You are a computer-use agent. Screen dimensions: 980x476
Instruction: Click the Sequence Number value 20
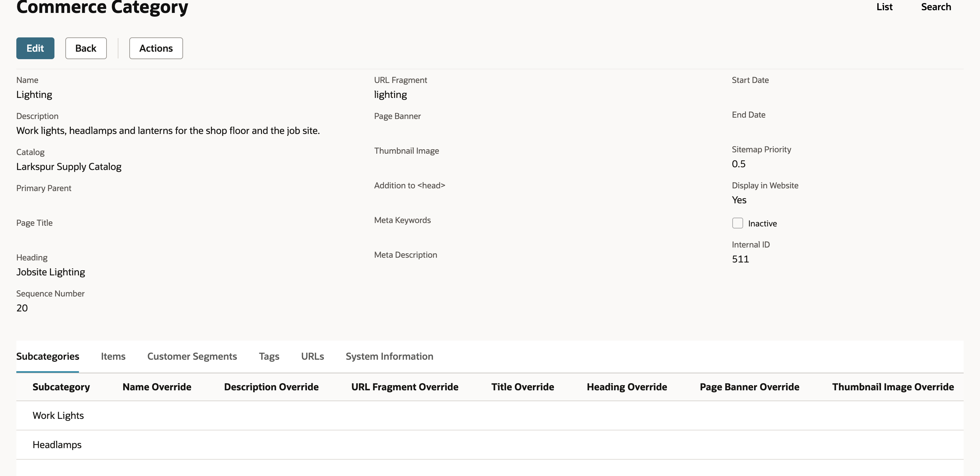[22, 308]
